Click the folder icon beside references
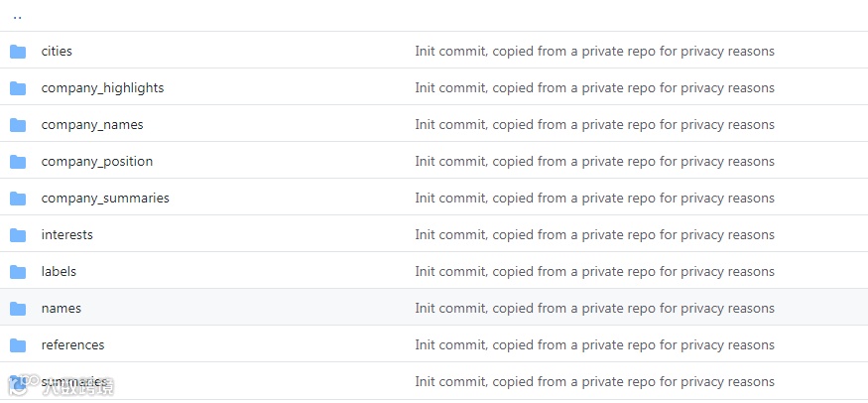868x403 pixels. [x=18, y=345]
